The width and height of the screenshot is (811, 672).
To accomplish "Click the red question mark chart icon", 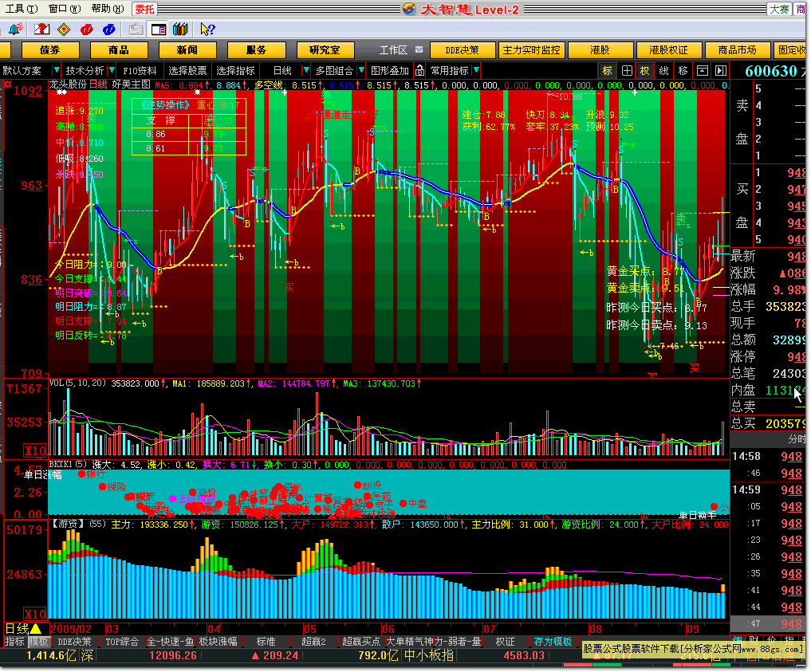I will [41, 29].
